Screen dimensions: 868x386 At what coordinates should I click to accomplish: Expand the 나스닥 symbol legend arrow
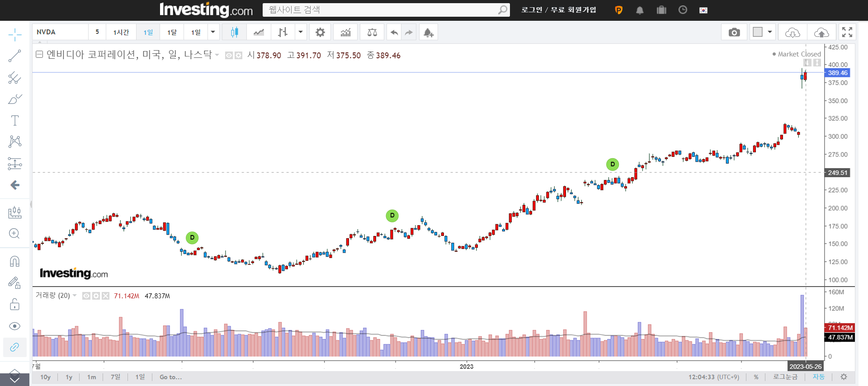217,55
